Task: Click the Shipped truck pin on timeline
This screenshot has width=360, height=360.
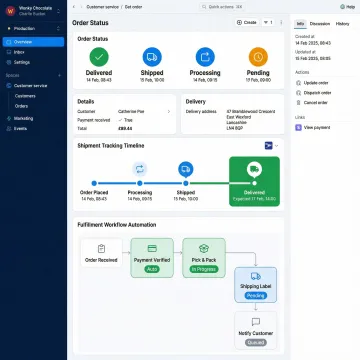Action: (x=186, y=169)
